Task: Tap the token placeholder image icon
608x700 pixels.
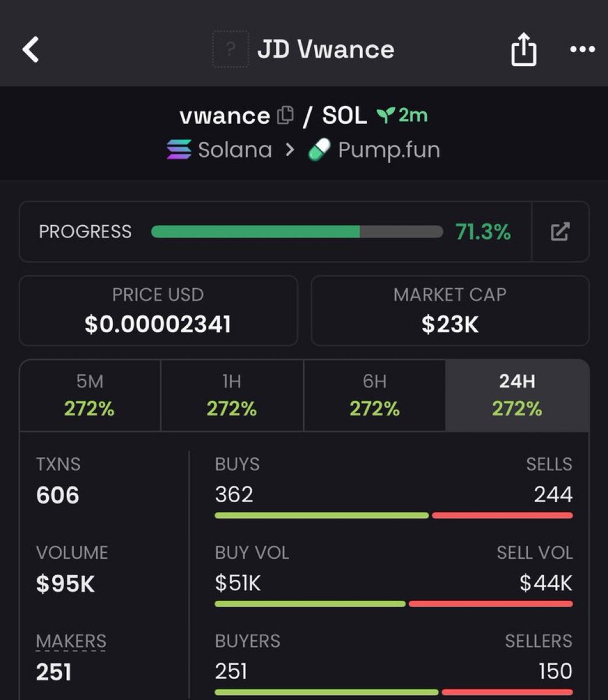Action: point(230,50)
